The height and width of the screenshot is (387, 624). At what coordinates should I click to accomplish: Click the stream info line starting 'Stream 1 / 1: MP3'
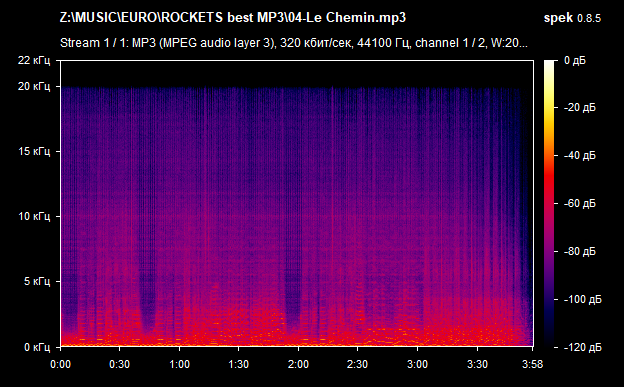click(x=294, y=43)
